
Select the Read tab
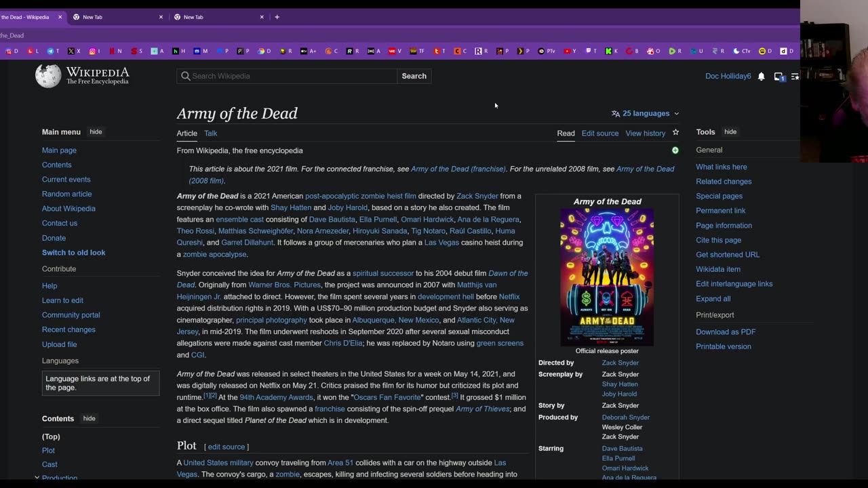566,134
